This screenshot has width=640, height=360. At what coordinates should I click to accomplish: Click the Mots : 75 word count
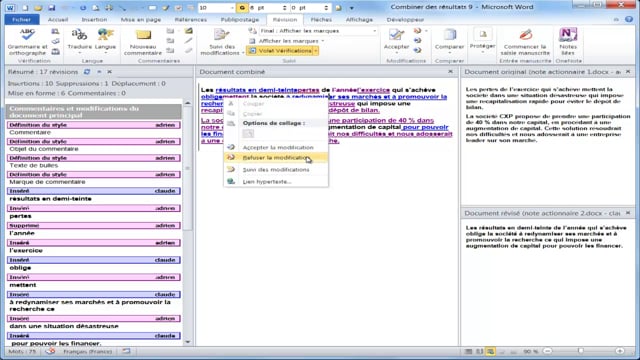(x=22, y=351)
